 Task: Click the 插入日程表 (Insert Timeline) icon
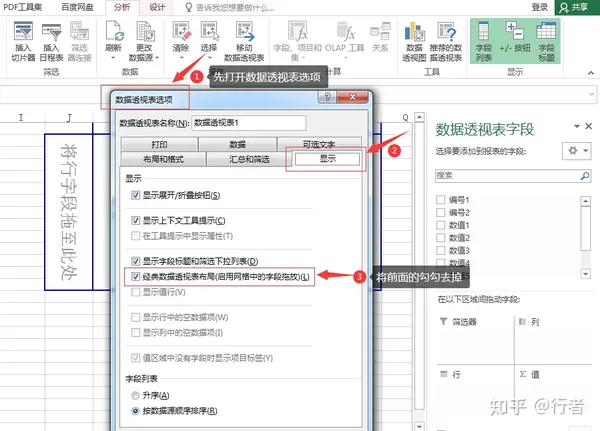[x=51, y=31]
